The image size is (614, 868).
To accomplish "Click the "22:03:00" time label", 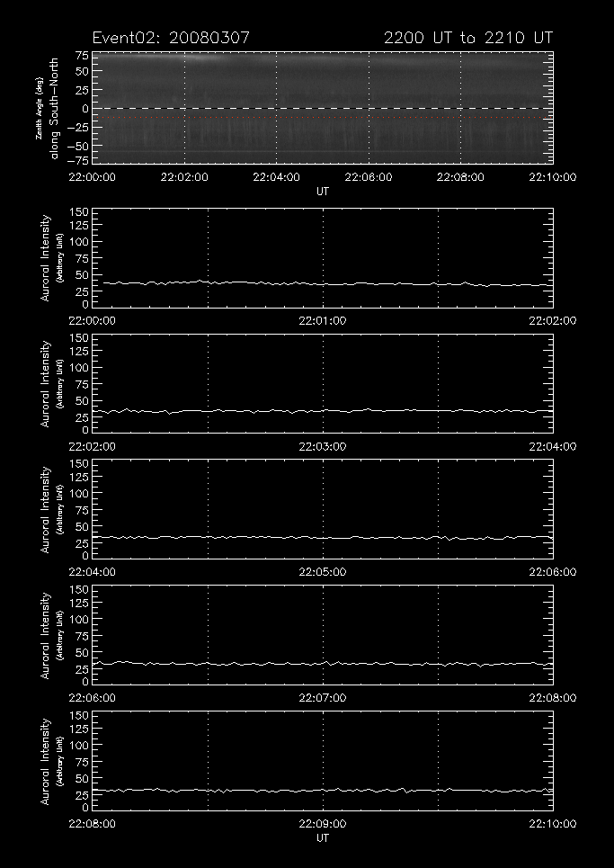I will [x=323, y=446].
